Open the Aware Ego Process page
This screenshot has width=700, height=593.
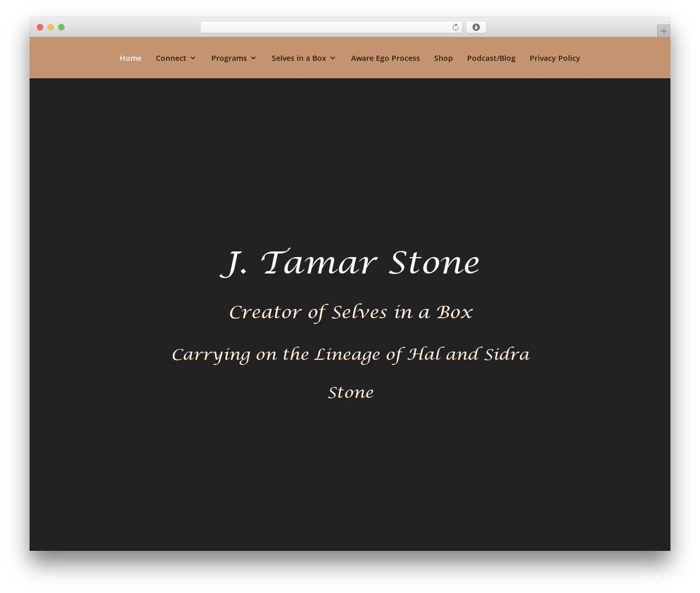pos(386,58)
